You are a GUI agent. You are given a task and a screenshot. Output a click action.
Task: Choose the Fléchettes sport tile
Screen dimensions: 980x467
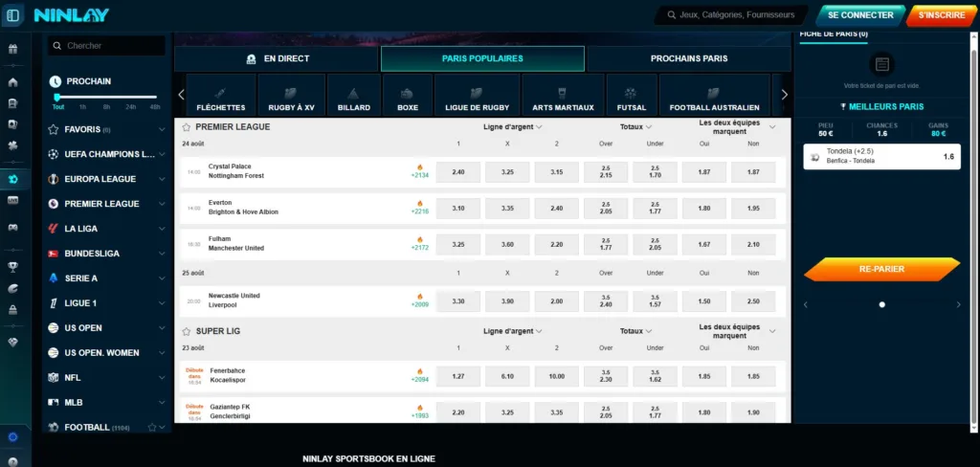pos(221,95)
